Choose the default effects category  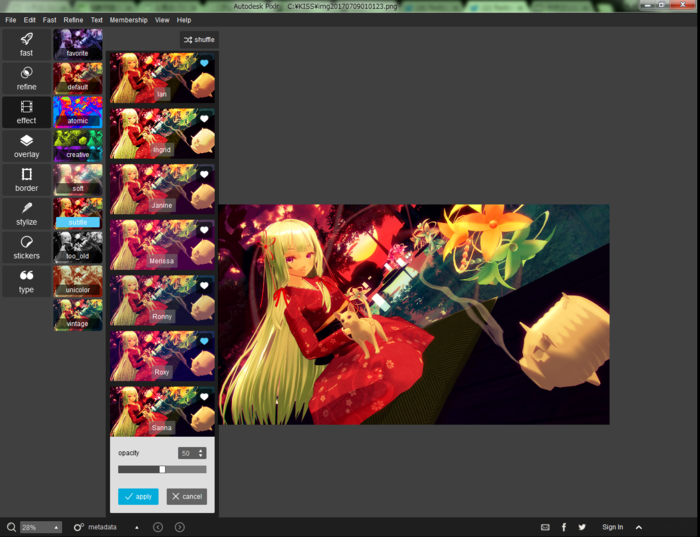point(78,79)
